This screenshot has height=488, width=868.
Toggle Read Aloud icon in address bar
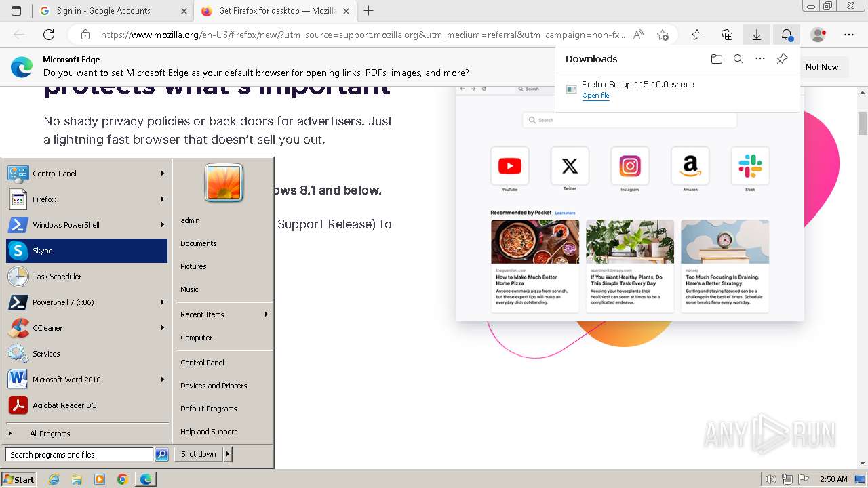(638, 35)
